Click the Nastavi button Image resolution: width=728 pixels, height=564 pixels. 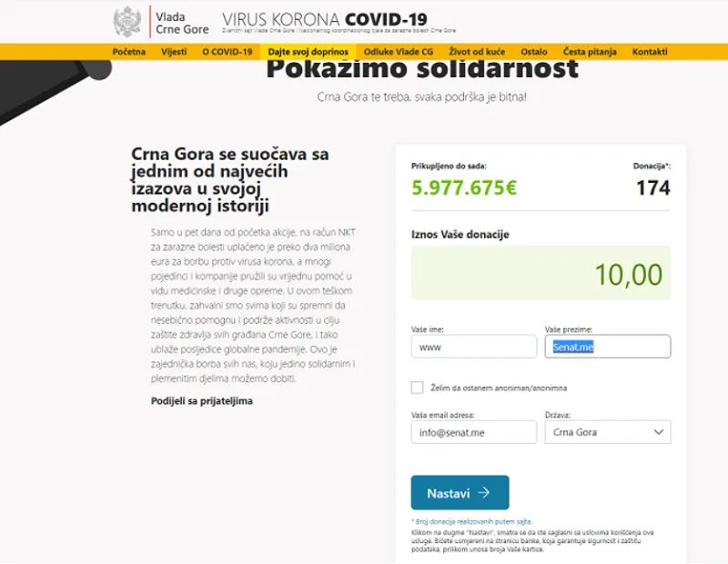point(460,492)
